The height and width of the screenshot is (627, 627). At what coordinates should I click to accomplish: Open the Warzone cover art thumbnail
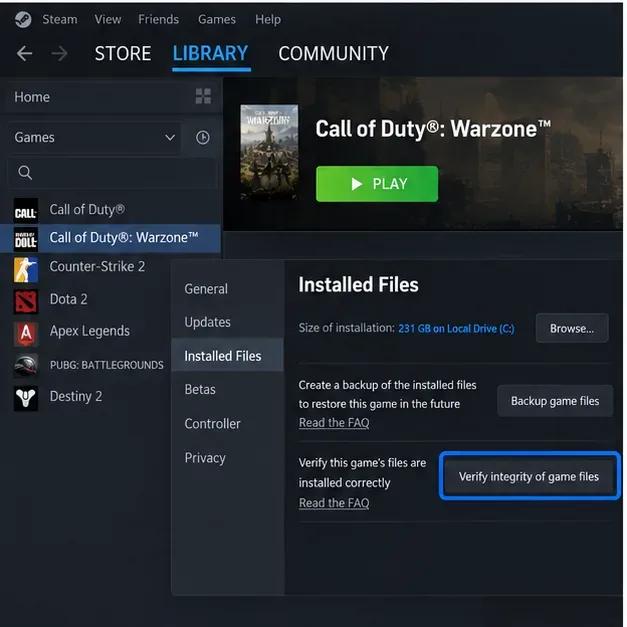pyautogui.click(x=269, y=152)
